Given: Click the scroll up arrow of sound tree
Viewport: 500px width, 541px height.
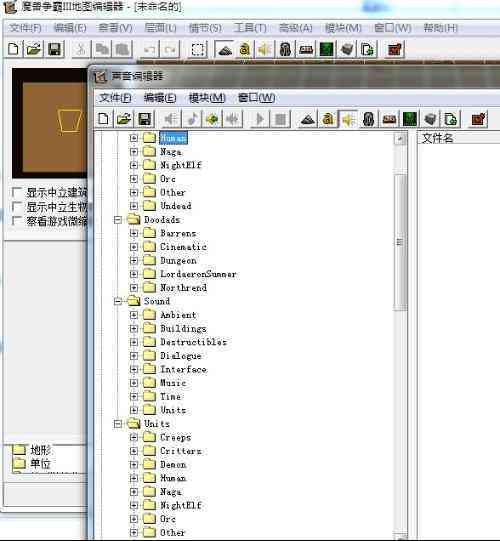Looking at the screenshot, I should click(400, 139).
